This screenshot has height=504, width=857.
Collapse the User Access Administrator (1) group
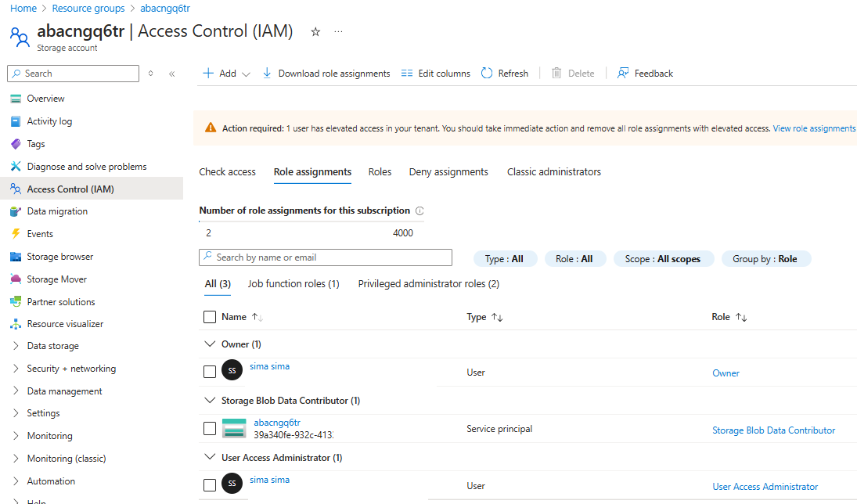click(x=209, y=457)
